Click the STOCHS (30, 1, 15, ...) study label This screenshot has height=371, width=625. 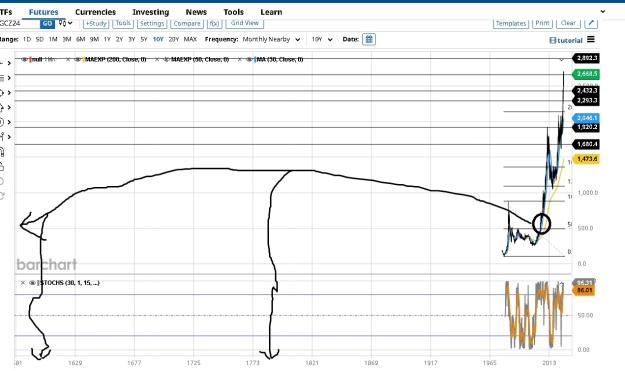[69, 283]
